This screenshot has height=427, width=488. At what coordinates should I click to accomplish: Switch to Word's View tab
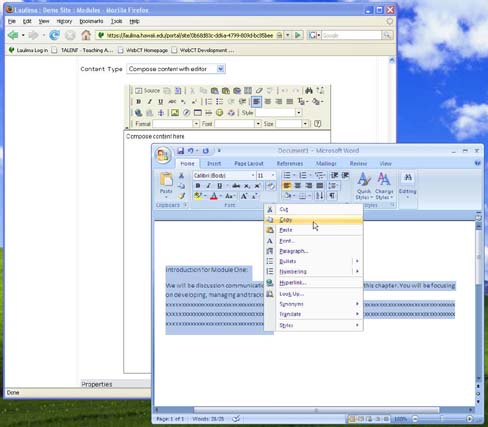(385, 163)
